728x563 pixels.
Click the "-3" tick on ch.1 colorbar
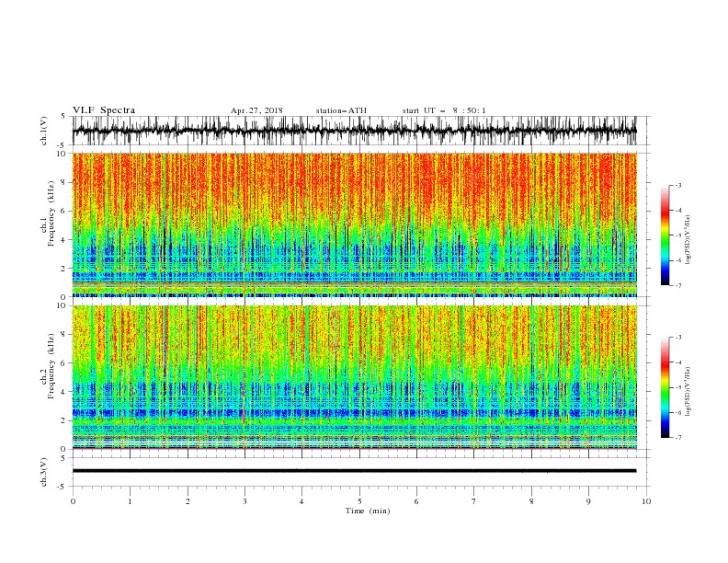677,185
